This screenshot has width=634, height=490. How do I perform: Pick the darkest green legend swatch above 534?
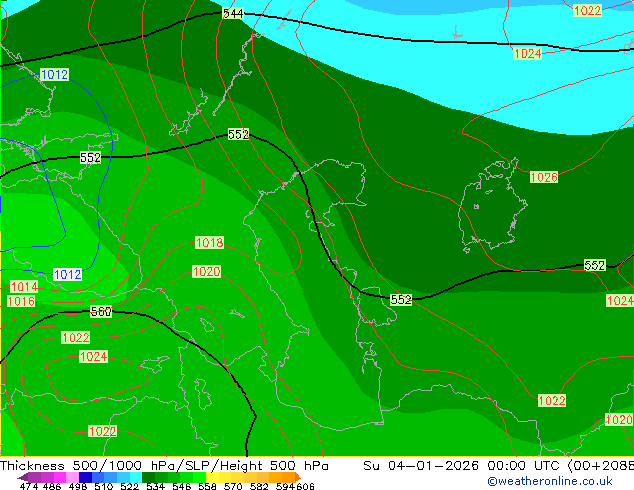[148, 477]
